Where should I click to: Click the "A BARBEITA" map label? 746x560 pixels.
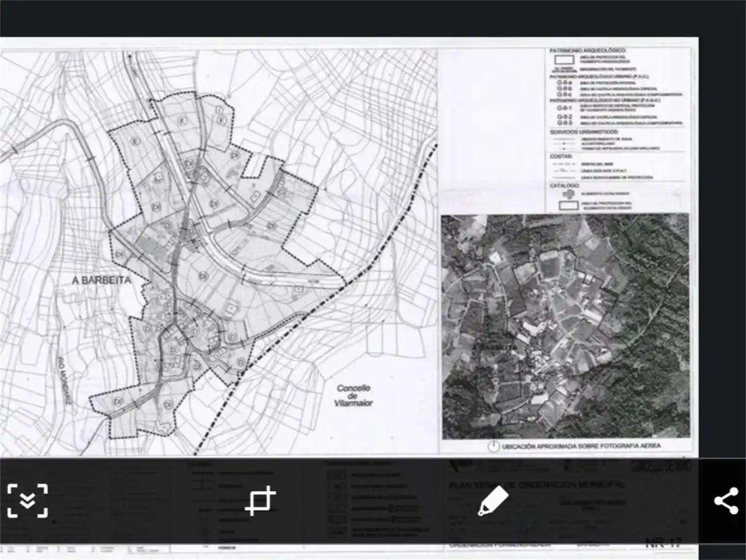102,280
